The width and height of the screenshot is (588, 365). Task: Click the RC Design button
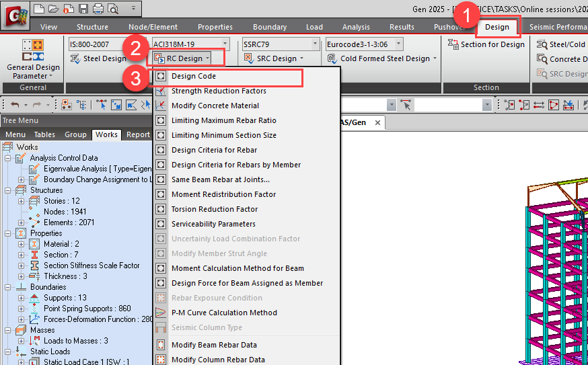coord(184,58)
